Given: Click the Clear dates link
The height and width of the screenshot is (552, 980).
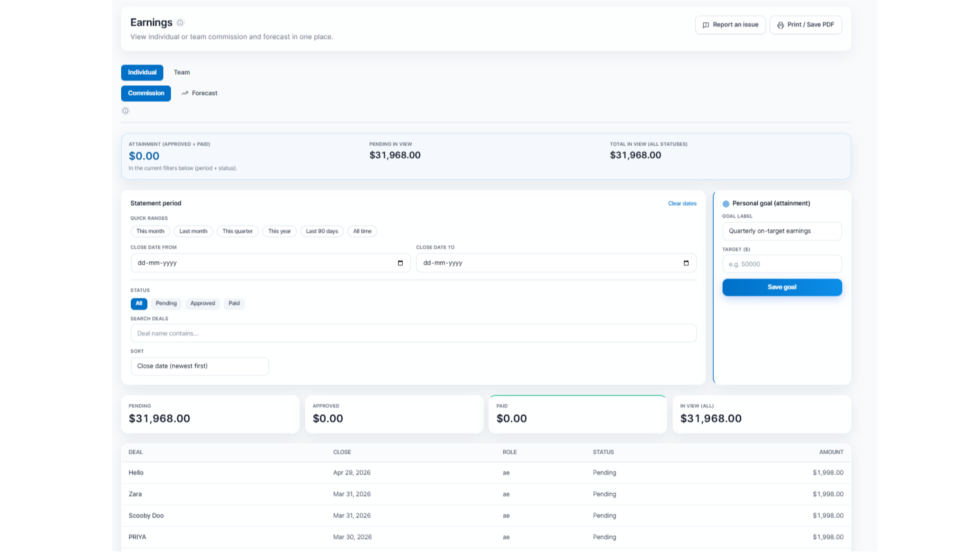Looking at the screenshot, I should (682, 204).
